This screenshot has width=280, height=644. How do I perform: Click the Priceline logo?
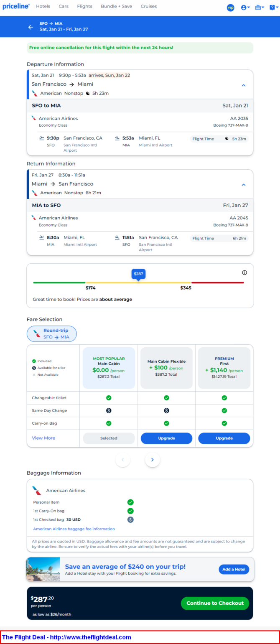pos(16,7)
